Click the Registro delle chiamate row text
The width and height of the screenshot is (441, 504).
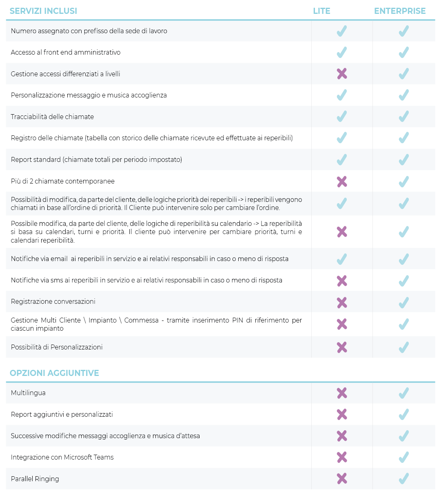pyautogui.click(x=152, y=138)
